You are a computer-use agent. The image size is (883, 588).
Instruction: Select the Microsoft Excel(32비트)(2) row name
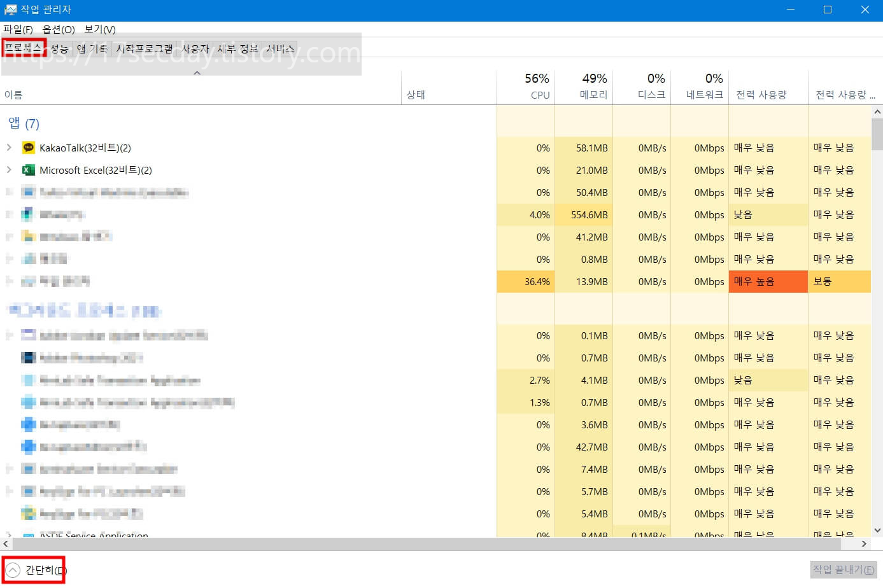(x=95, y=170)
